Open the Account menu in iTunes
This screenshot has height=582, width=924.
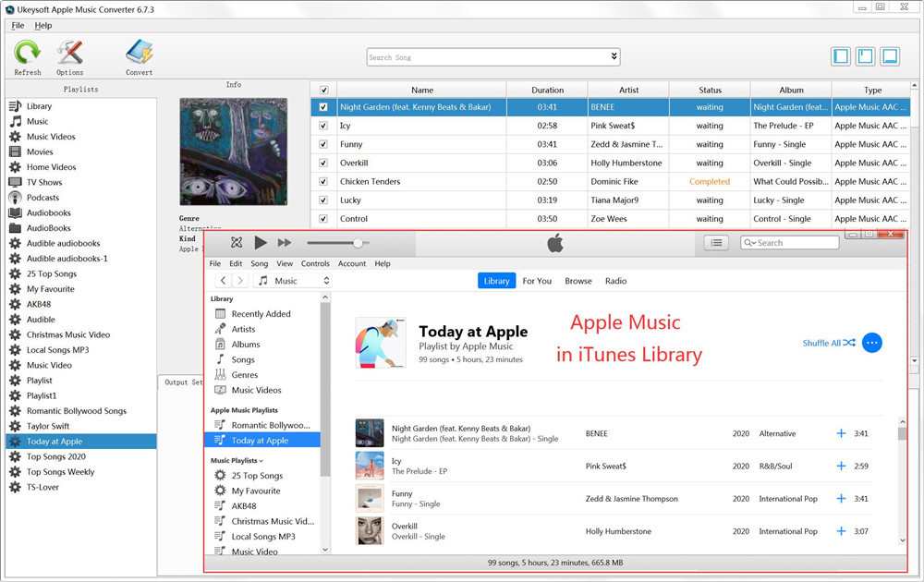[x=352, y=264]
